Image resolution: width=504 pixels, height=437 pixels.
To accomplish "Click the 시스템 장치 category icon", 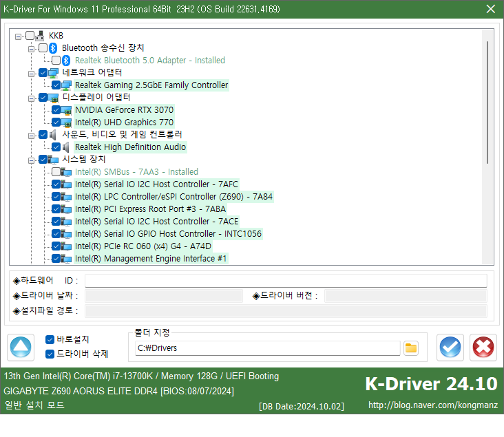I will tap(53, 160).
